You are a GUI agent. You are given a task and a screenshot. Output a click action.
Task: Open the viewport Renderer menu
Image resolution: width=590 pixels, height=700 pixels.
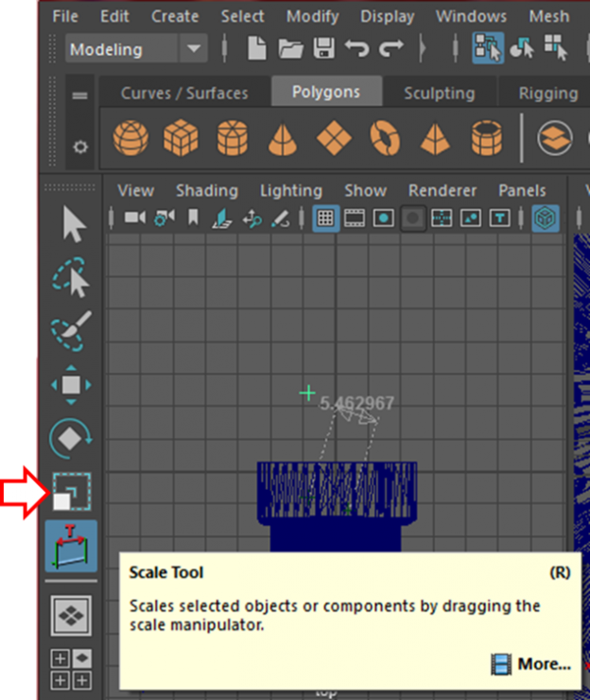[442, 191]
